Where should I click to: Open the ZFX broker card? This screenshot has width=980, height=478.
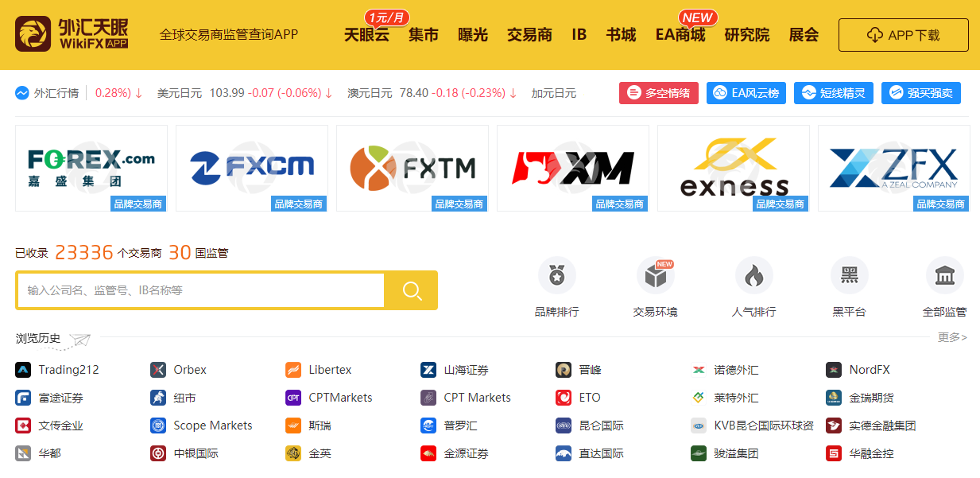(x=894, y=169)
